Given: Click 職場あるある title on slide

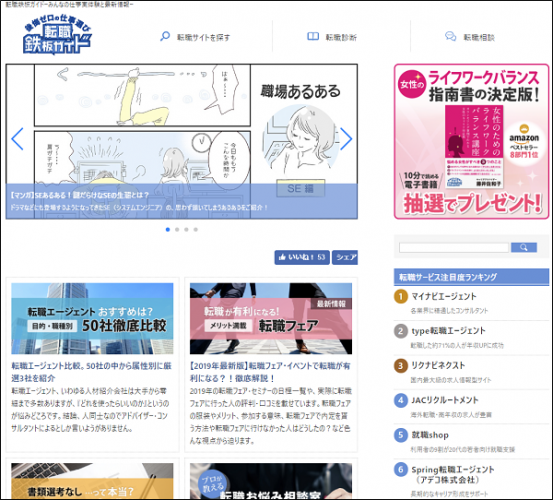Looking at the screenshot, I should 300,91.
